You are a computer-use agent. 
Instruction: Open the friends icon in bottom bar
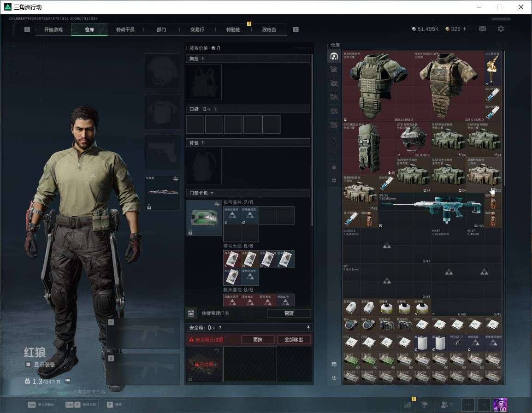[446, 405]
